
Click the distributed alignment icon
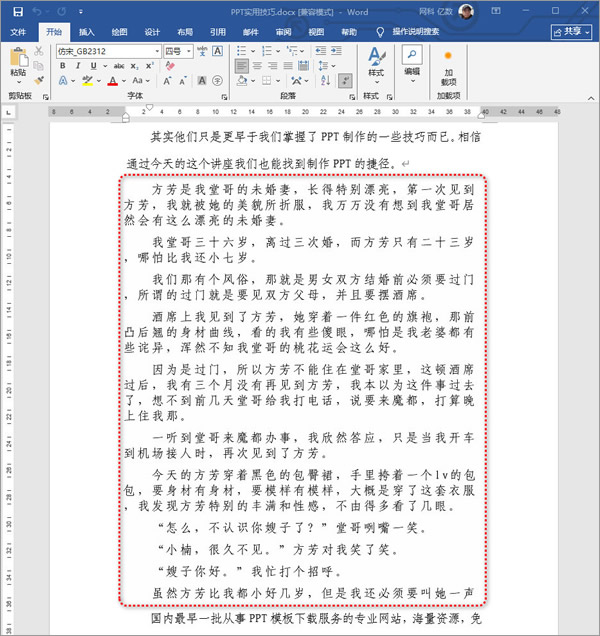click(303, 66)
